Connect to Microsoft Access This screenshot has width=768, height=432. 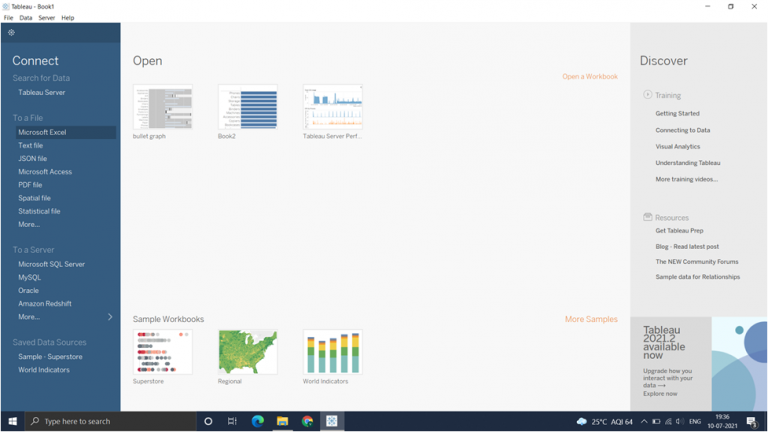pyautogui.click(x=45, y=172)
